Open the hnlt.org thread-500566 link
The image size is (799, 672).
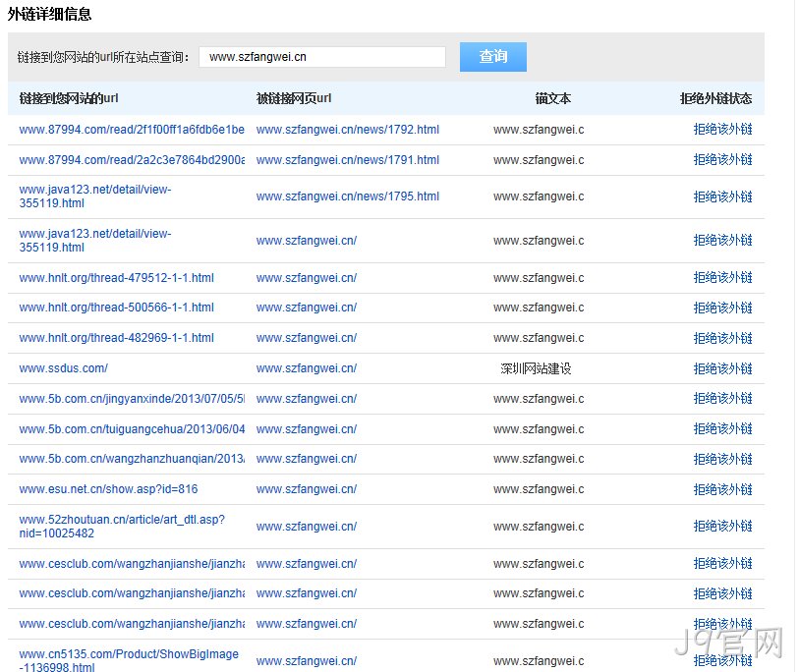point(117,308)
